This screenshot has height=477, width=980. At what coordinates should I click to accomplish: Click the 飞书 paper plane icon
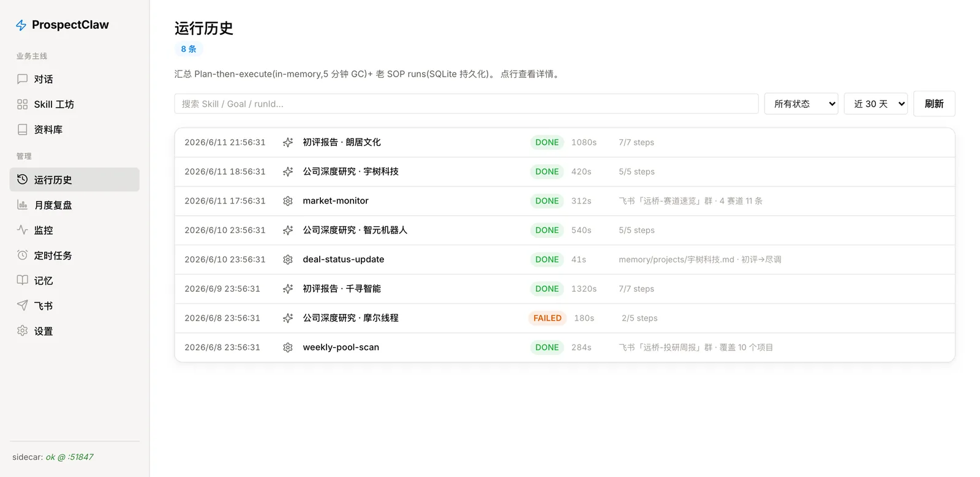(x=23, y=305)
